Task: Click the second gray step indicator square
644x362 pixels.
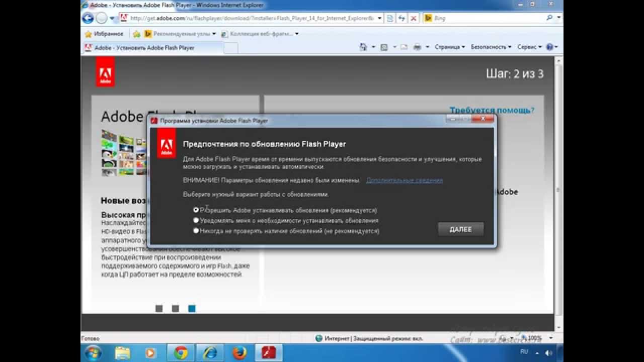Action: click(x=176, y=308)
